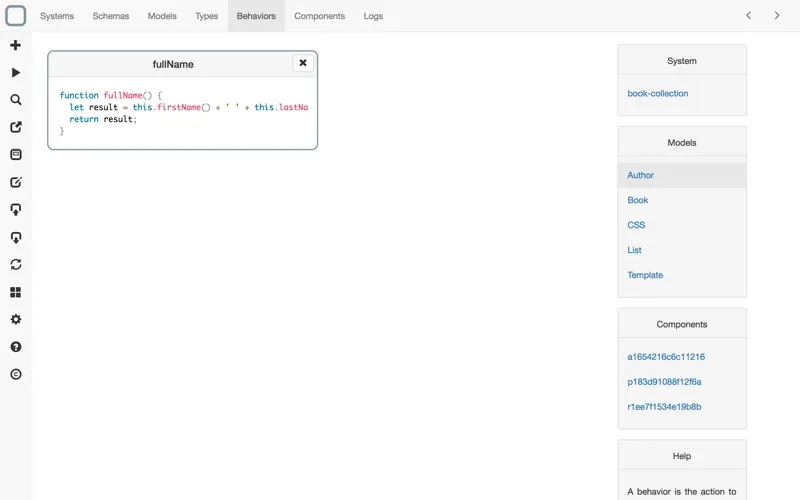Click the cloud upload icon in the sidebar
The width and height of the screenshot is (800, 500).
(16, 210)
